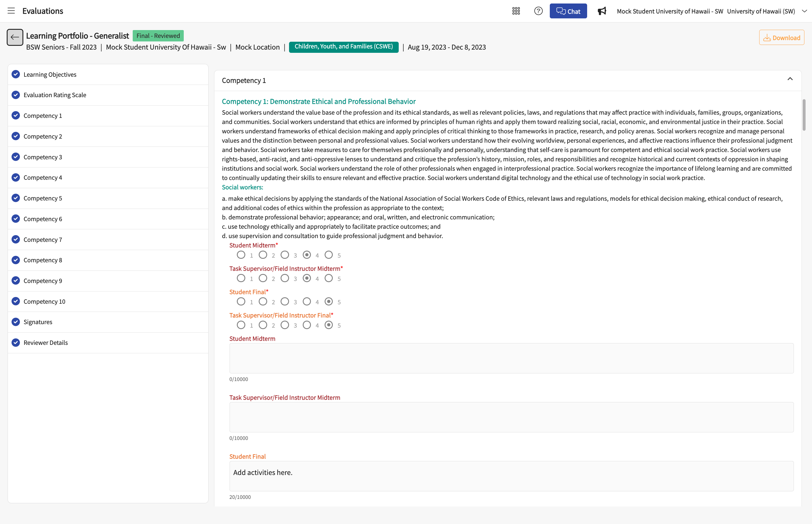Click the Mock Student University of Hawaii - SW name
The height and width of the screenshot is (524, 812).
click(x=670, y=11)
